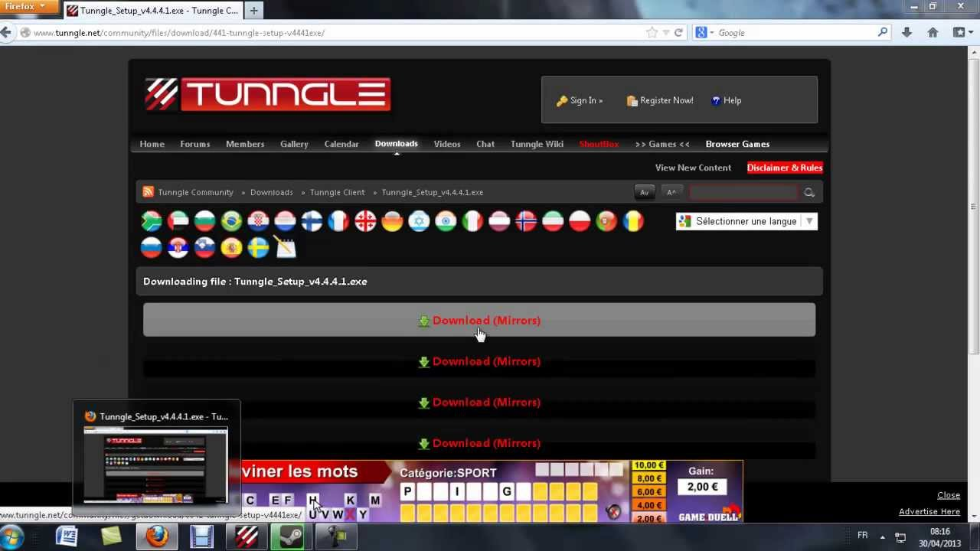Bookmark this page with star icon
This screenshot has width=980, height=551.
pyautogui.click(x=652, y=32)
